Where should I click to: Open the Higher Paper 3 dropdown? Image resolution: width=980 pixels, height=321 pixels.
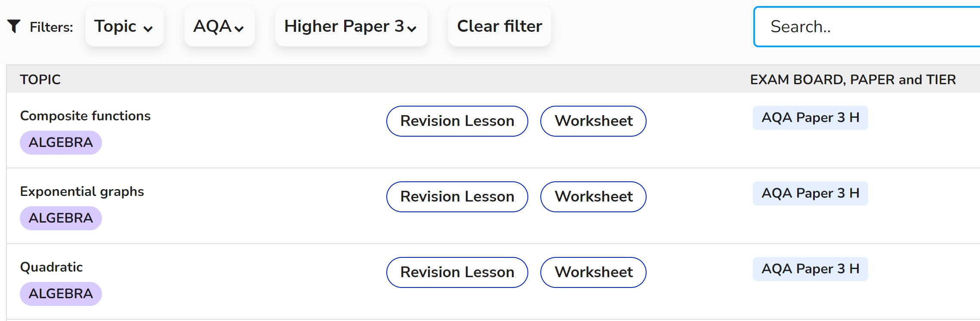point(351,27)
